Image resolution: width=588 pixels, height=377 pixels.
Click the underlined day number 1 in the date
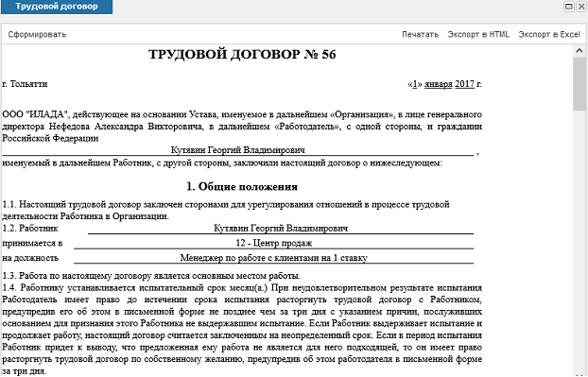point(415,84)
